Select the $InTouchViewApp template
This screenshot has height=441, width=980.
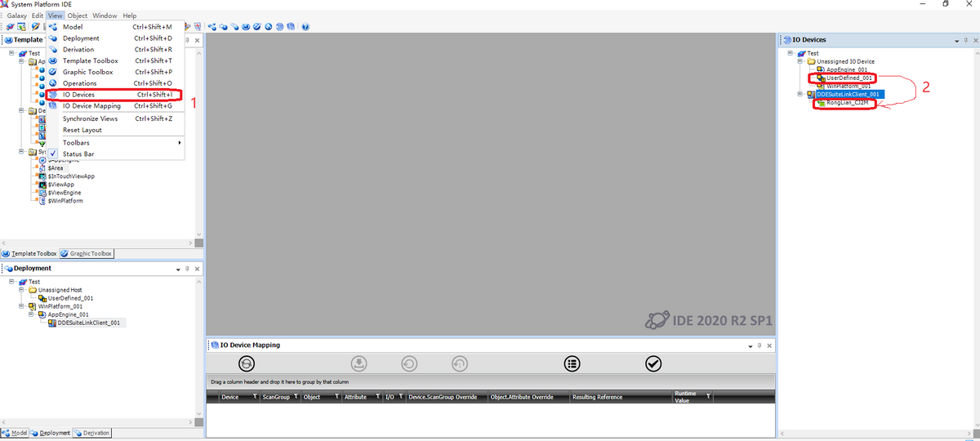(x=71, y=176)
